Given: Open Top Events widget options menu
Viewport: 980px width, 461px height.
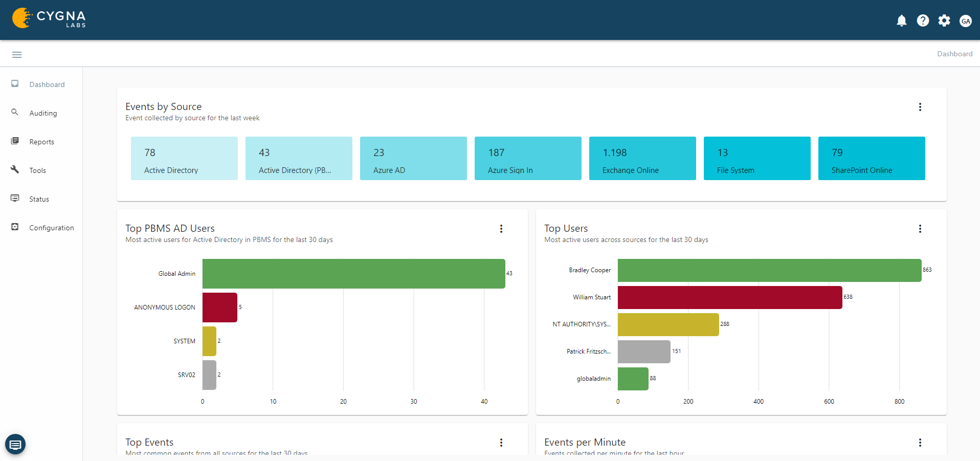Looking at the screenshot, I should [501, 443].
